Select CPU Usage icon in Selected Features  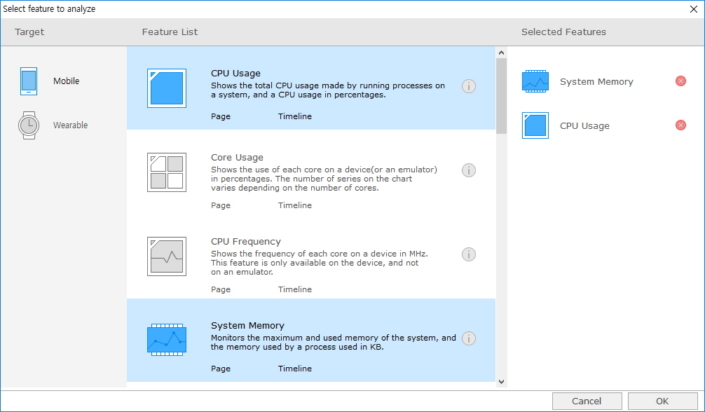(536, 126)
